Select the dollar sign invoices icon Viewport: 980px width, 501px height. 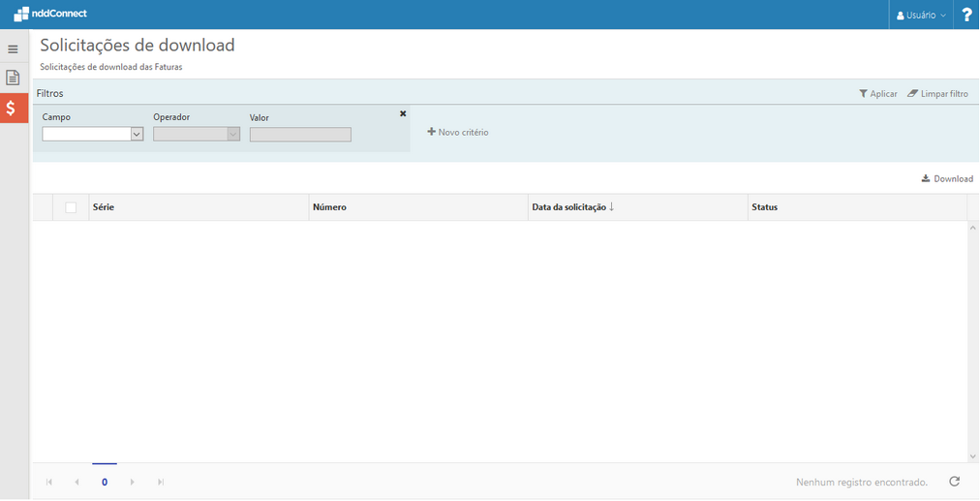click(13, 108)
